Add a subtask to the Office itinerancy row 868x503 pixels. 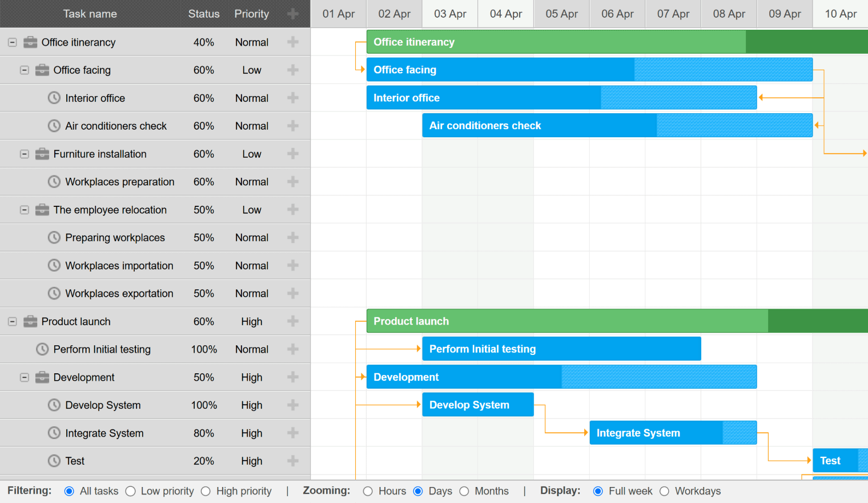pos(292,42)
